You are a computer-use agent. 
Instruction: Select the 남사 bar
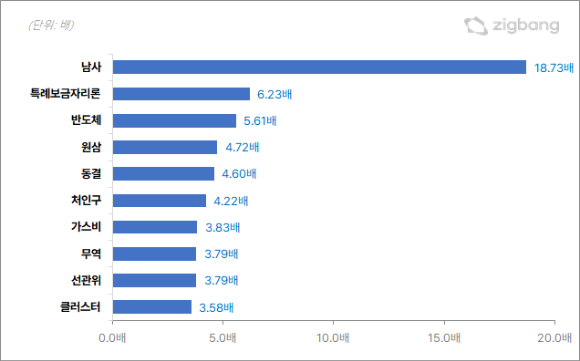[319, 67]
